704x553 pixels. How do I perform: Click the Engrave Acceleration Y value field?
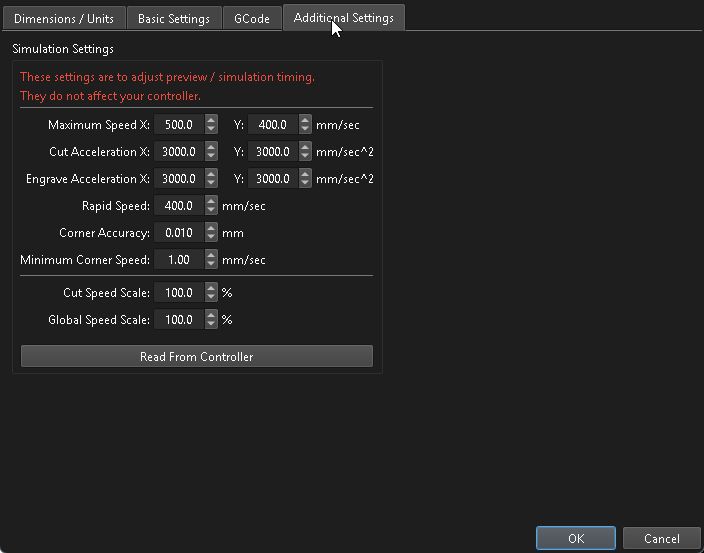(272, 179)
